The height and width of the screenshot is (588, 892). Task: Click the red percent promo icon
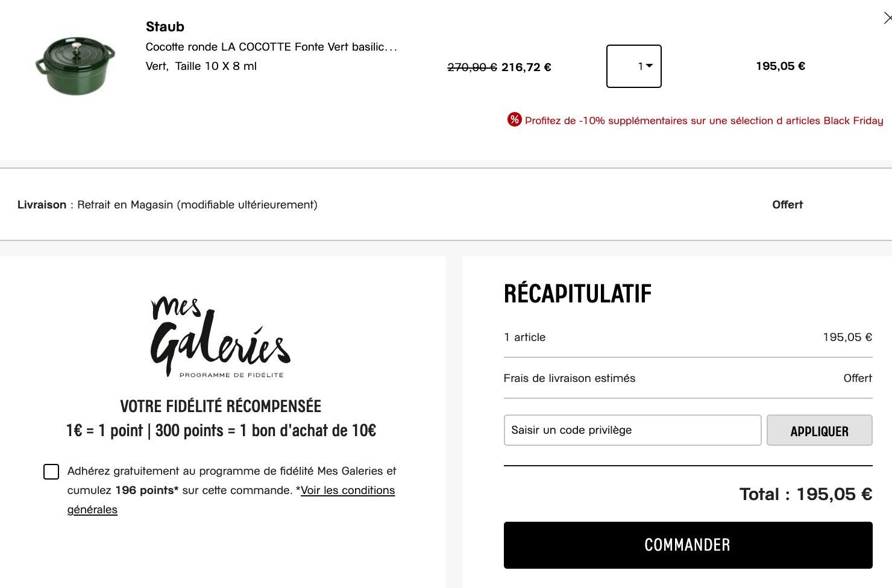(x=514, y=120)
